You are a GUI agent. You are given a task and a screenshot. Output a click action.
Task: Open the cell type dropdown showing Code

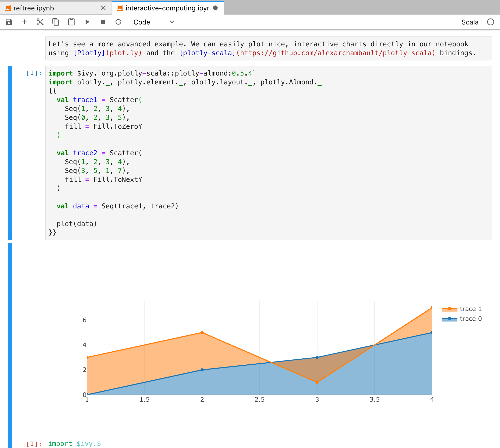(x=154, y=22)
